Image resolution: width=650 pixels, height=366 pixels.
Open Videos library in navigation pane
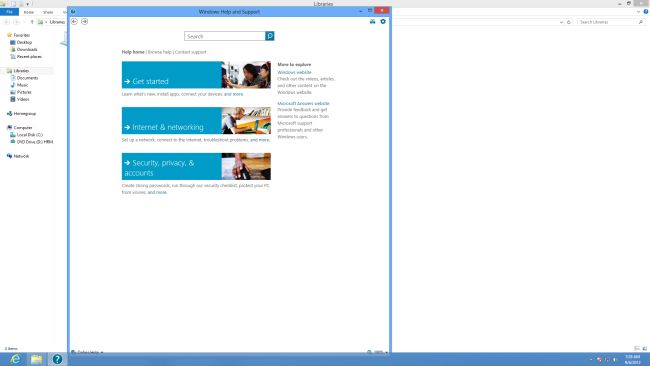coord(20,99)
